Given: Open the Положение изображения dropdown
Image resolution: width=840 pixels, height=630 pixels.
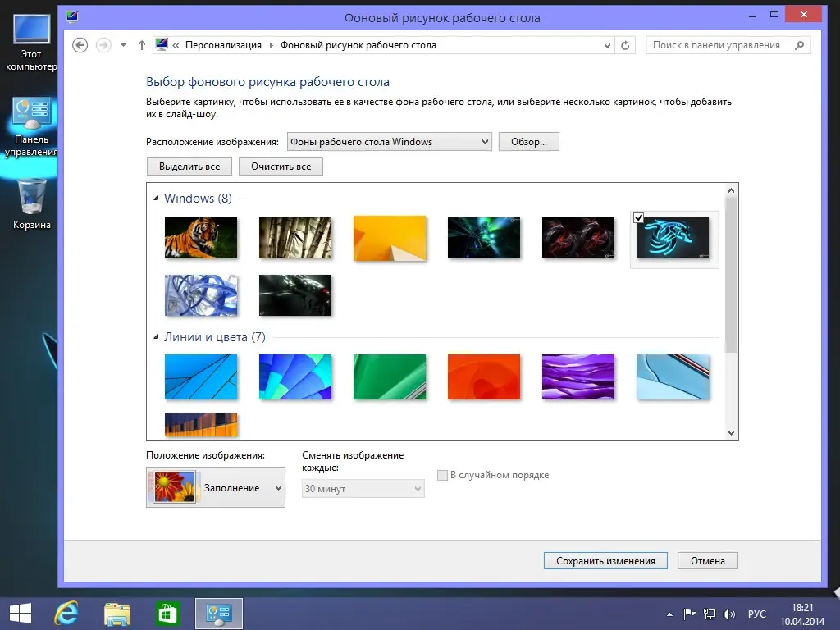Looking at the screenshot, I should (x=215, y=487).
